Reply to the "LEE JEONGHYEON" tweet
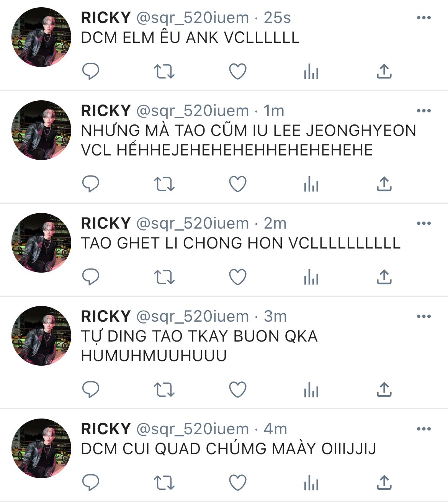The image size is (448, 502). click(91, 184)
